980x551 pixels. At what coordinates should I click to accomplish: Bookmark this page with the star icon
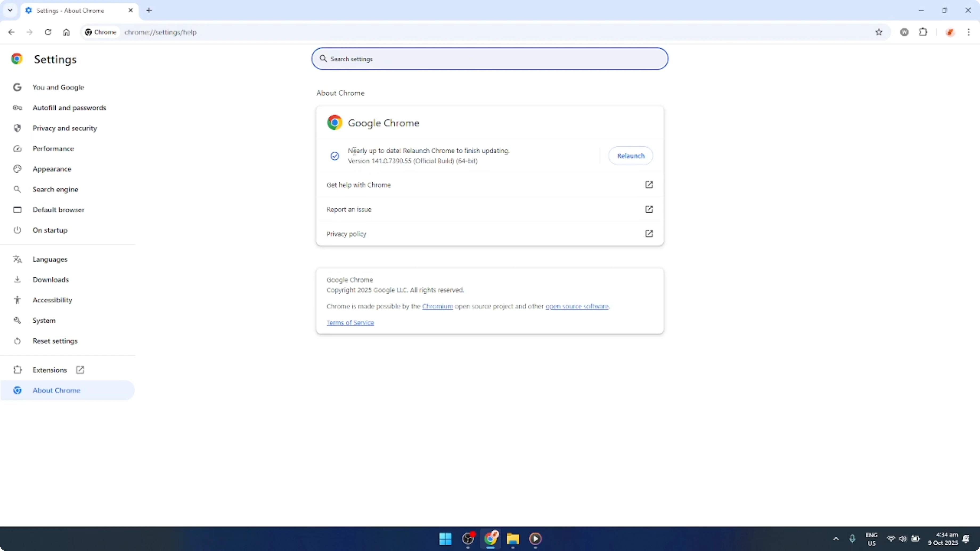click(x=879, y=32)
